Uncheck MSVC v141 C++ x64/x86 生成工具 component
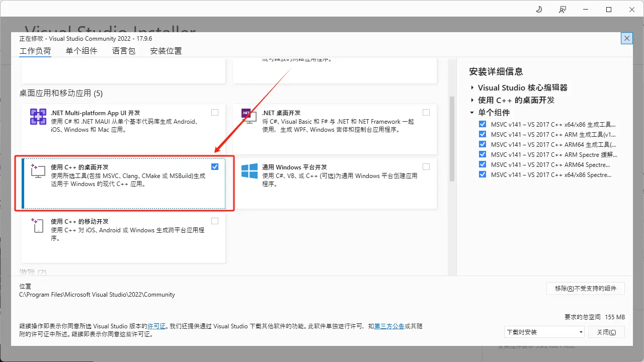Viewport: 644px width, 362px height. point(482,124)
